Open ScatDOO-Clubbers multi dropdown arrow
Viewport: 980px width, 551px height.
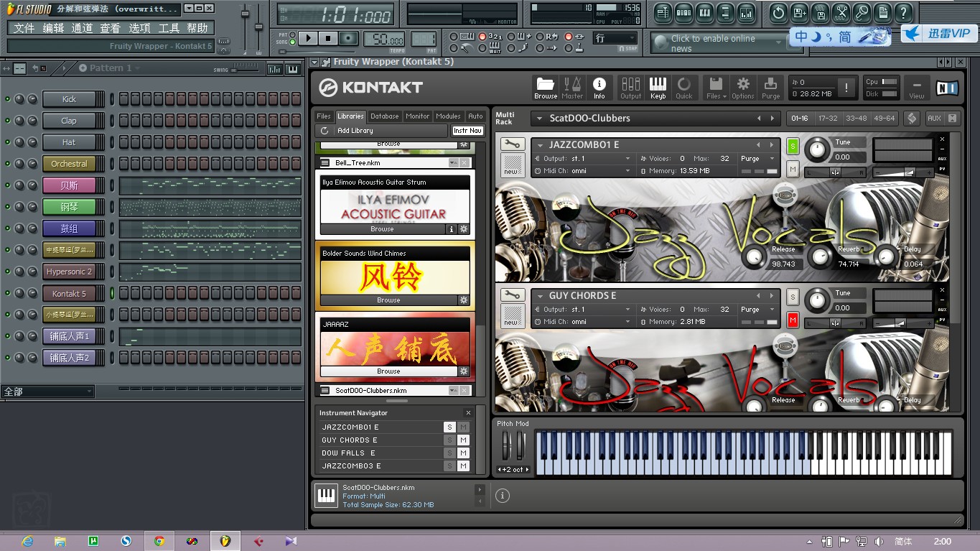click(x=538, y=119)
